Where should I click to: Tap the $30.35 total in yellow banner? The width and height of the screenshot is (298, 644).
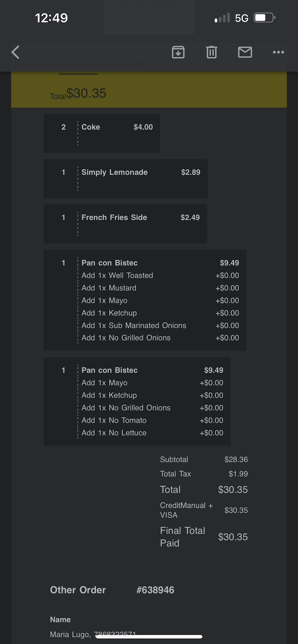[86, 93]
